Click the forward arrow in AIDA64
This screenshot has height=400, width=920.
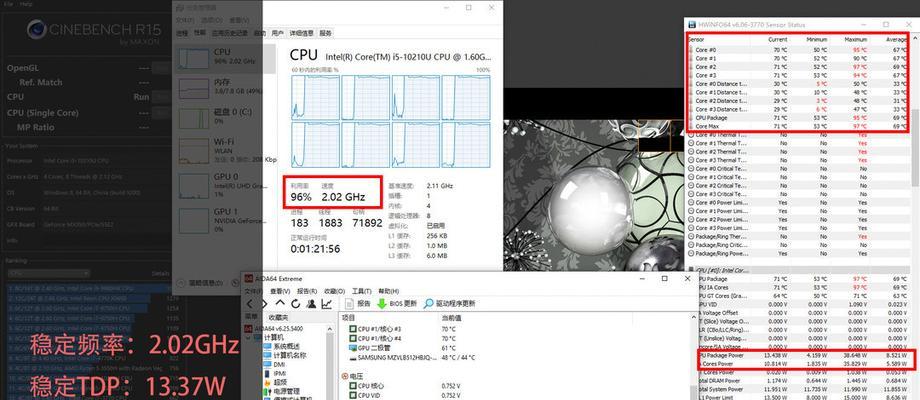click(x=265, y=304)
